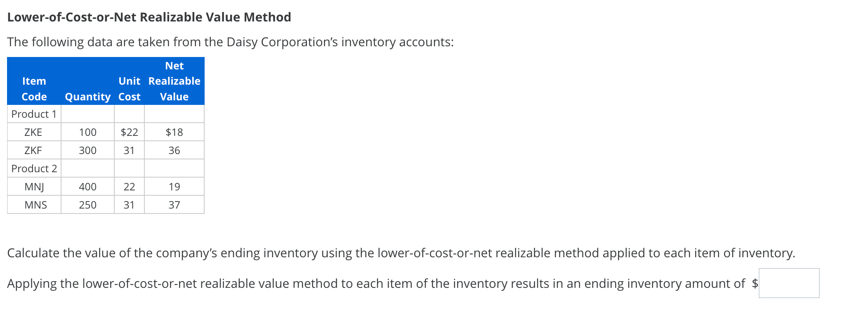The image size is (868, 325).
Task: Click the Daisy Corporation introduction sentence
Action: pos(230,42)
